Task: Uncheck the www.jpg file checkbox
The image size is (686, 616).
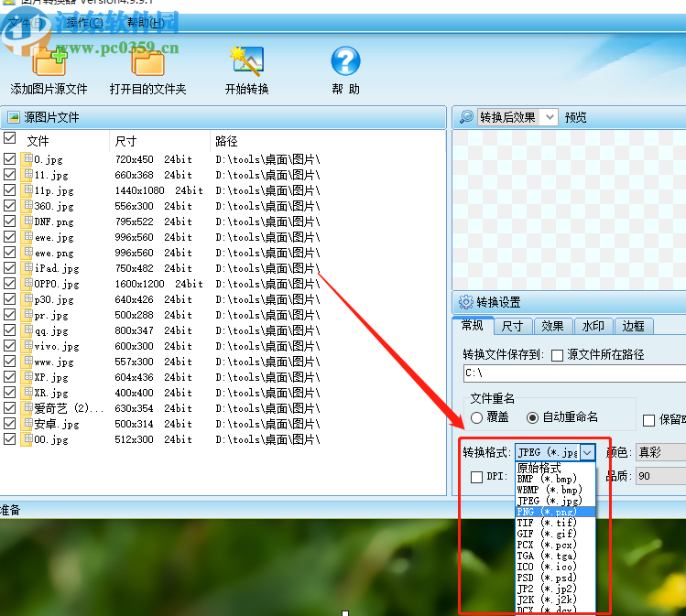Action: tap(10, 362)
